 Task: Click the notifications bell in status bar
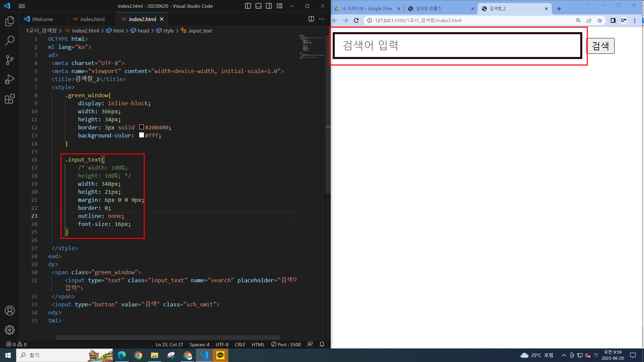pyautogui.click(x=322, y=344)
